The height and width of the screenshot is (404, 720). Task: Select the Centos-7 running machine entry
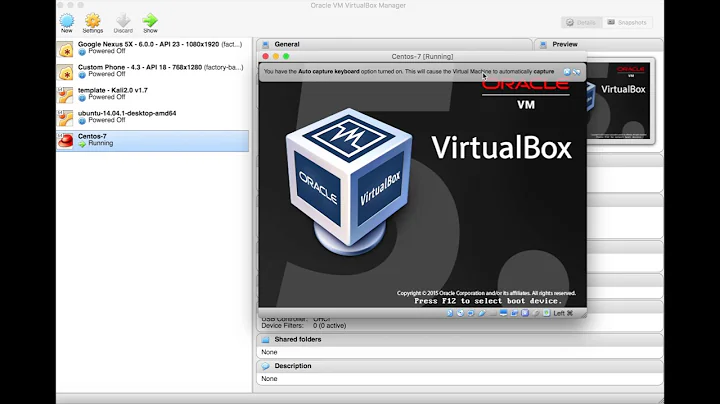152,140
